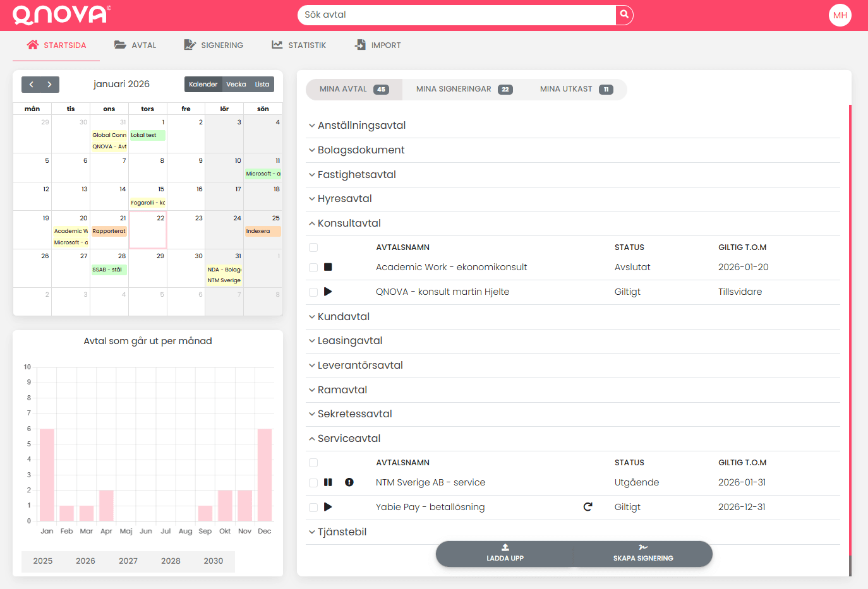868x589 pixels.
Task: Select calendar day 22 cell
Action: 148,230
